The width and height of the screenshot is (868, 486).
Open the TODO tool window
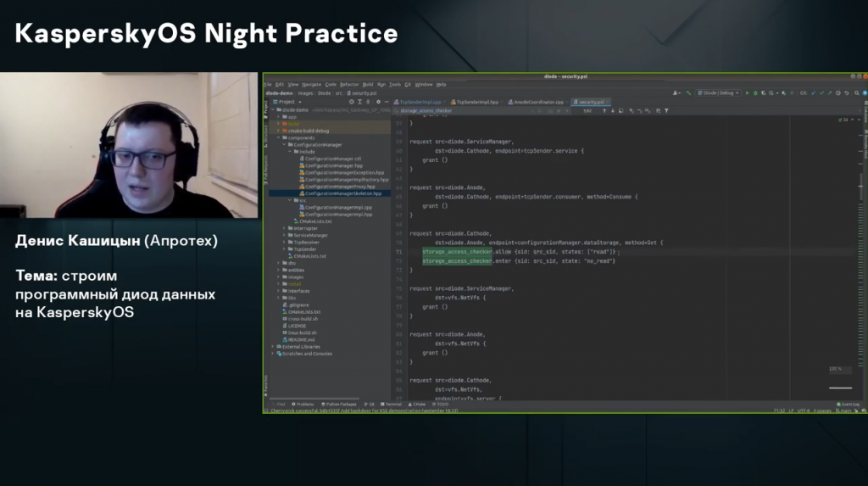click(441, 405)
